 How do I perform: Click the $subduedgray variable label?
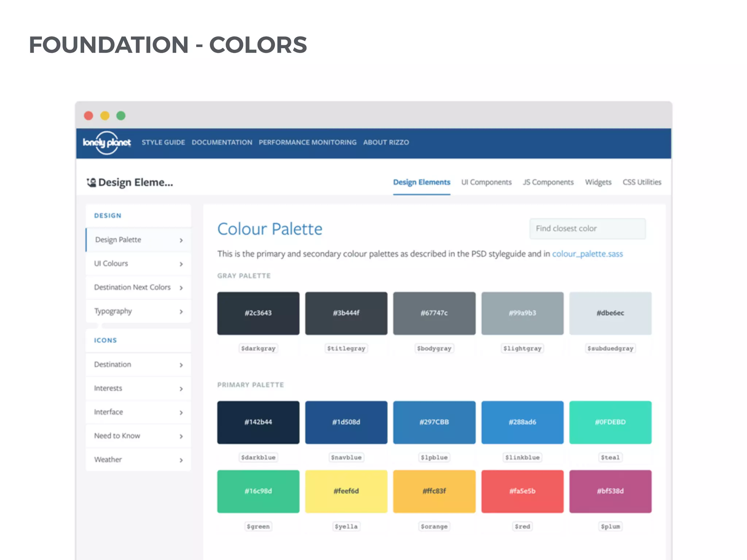[610, 349]
